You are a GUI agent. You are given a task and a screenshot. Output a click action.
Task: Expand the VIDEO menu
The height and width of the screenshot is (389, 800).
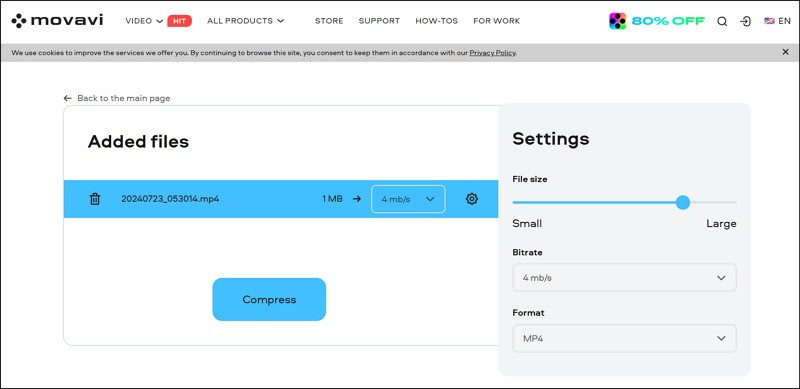click(x=144, y=21)
